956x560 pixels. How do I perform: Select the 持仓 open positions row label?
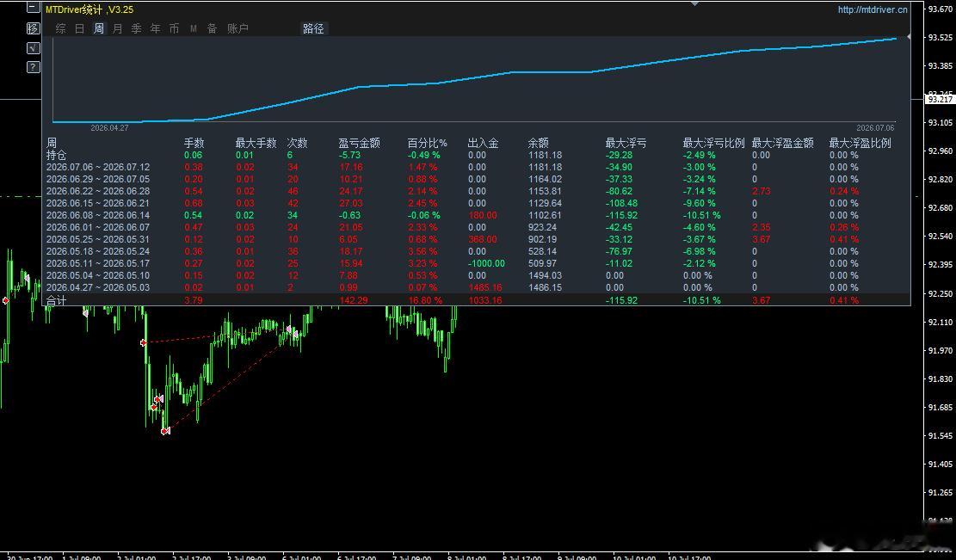pos(57,156)
